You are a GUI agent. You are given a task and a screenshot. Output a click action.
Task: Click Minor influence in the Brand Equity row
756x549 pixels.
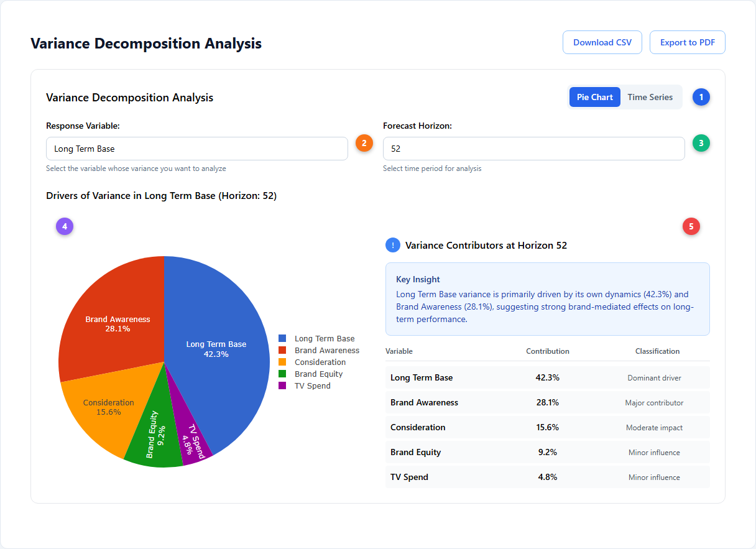point(654,453)
